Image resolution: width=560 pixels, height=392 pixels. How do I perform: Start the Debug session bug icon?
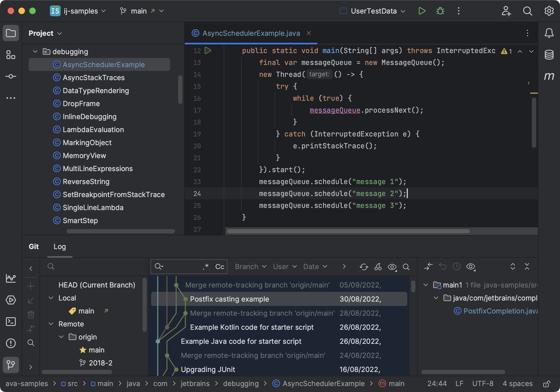click(x=440, y=11)
